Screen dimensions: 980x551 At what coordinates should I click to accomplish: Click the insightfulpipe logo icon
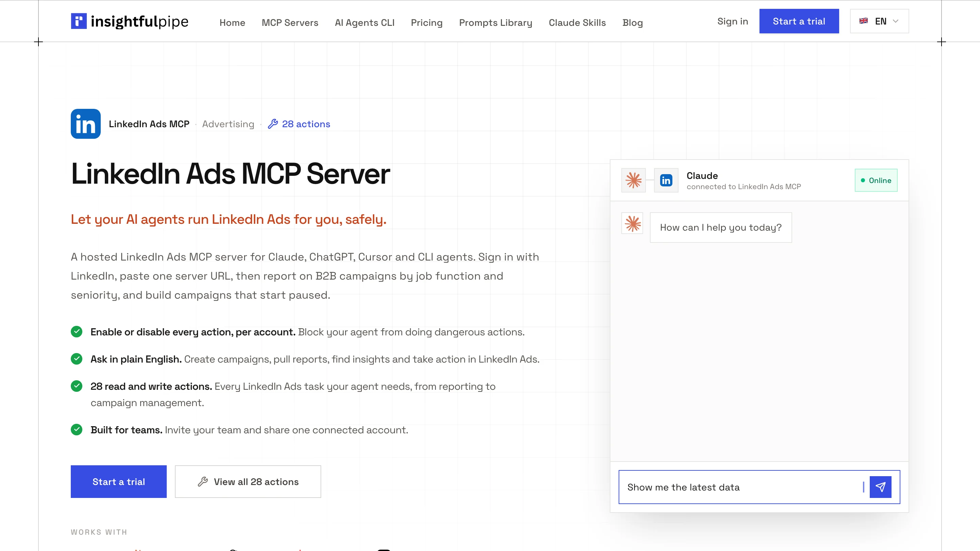click(79, 21)
